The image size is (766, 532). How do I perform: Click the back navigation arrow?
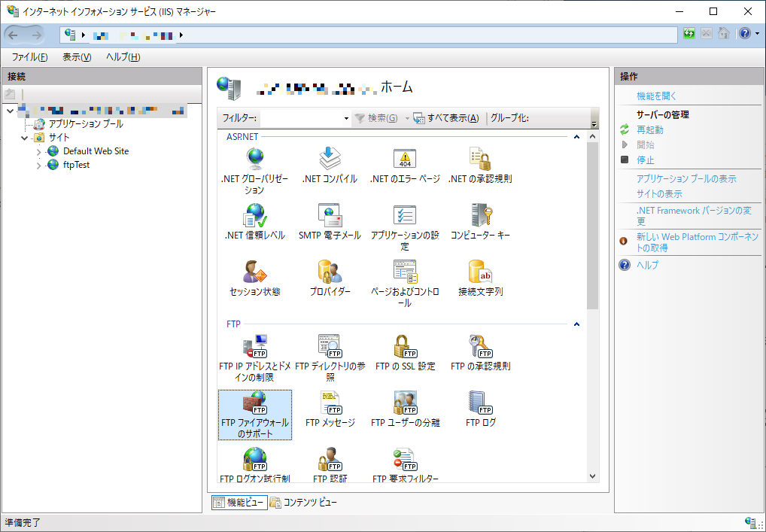[14, 35]
